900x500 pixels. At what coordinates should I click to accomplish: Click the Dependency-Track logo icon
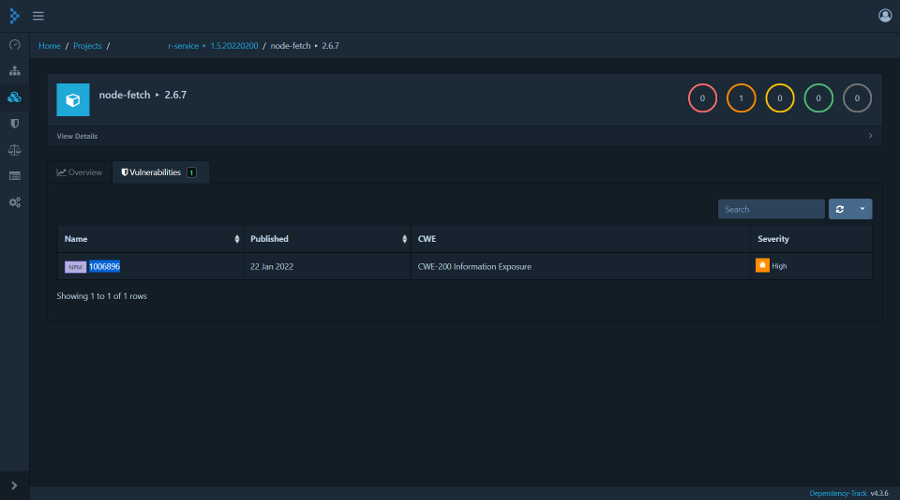click(x=14, y=16)
